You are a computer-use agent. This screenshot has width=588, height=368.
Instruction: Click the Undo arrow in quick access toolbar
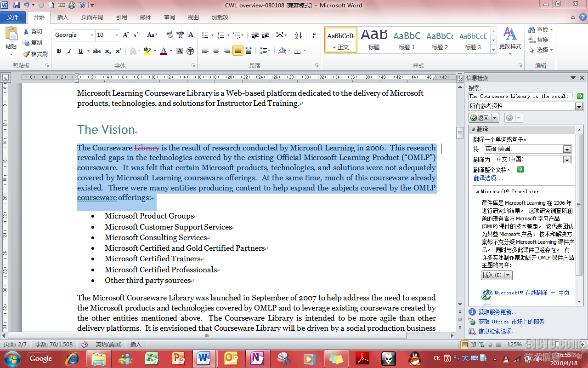pos(27,5)
